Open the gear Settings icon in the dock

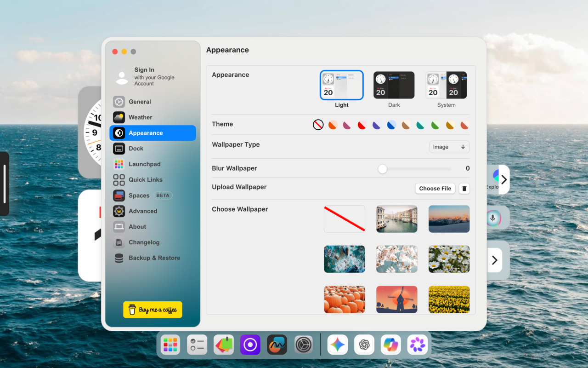tap(304, 345)
